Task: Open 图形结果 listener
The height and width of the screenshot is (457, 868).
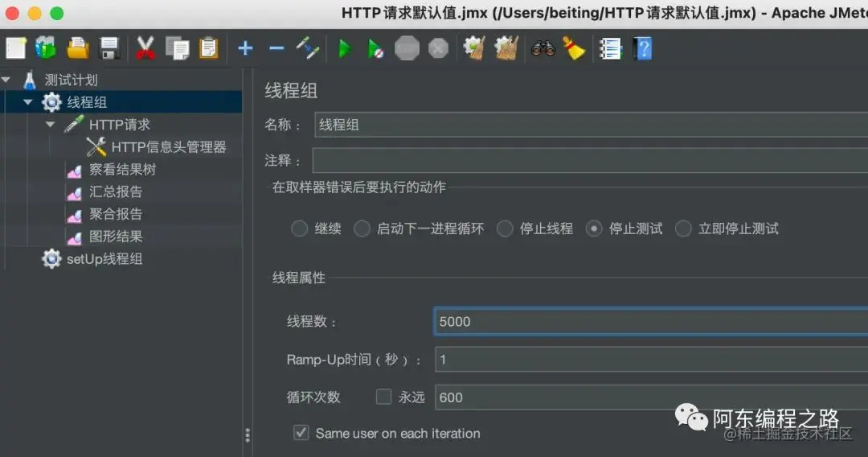Action: click(x=116, y=237)
